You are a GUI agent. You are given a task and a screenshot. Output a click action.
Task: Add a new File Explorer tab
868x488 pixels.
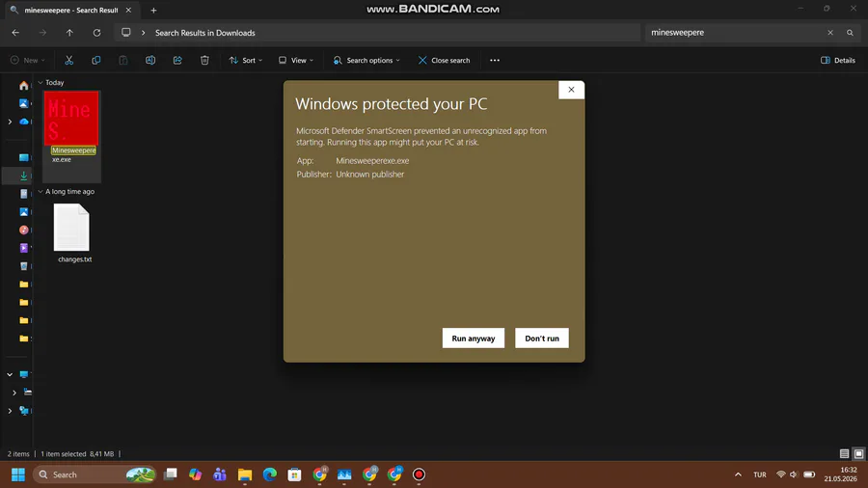(153, 10)
